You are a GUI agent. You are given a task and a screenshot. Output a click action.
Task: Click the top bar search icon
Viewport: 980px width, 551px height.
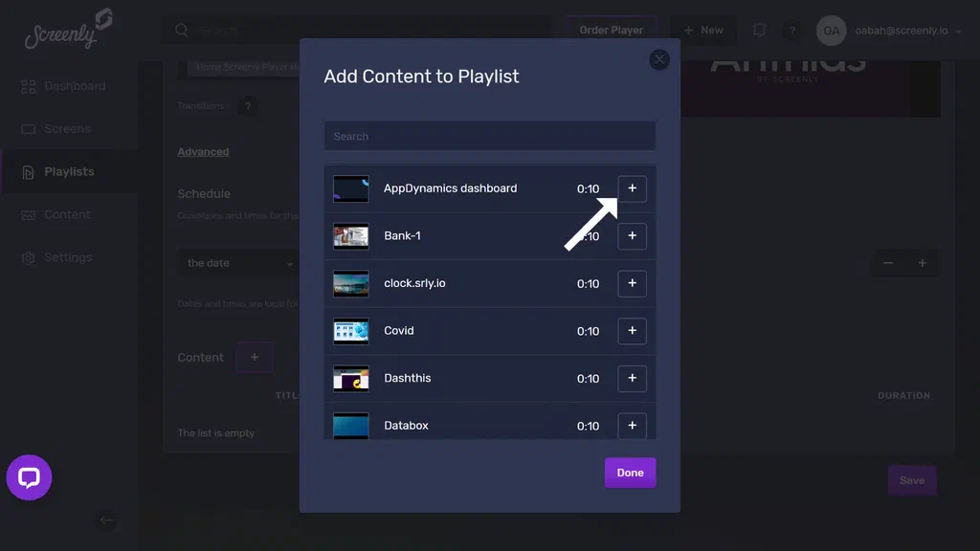click(181, 30)
